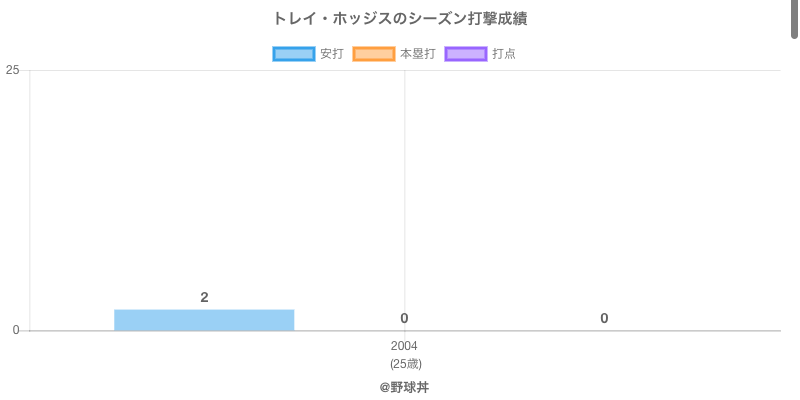Click the blue 安打 legend swatch
The image size is (800, 400).
click(294, 54)
